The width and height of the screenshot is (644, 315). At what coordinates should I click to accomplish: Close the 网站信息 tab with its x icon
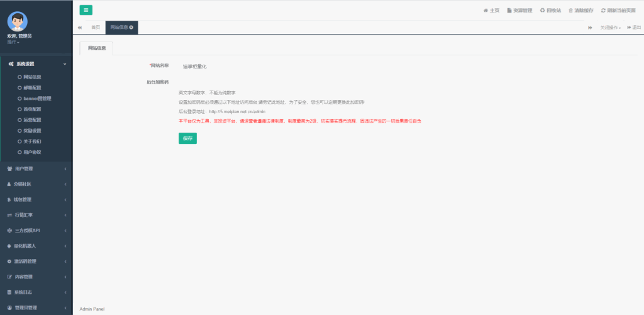(131, 28)
